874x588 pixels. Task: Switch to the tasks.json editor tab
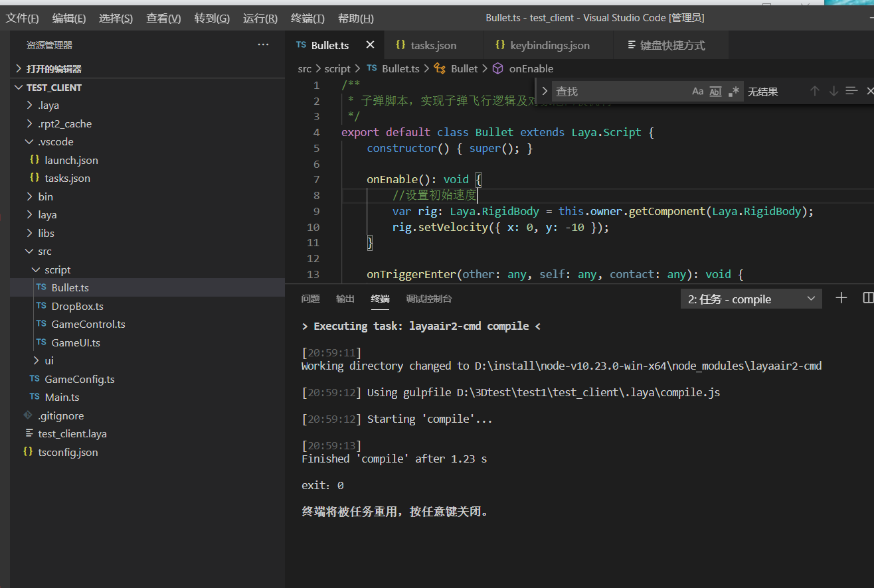coord(432,45)
